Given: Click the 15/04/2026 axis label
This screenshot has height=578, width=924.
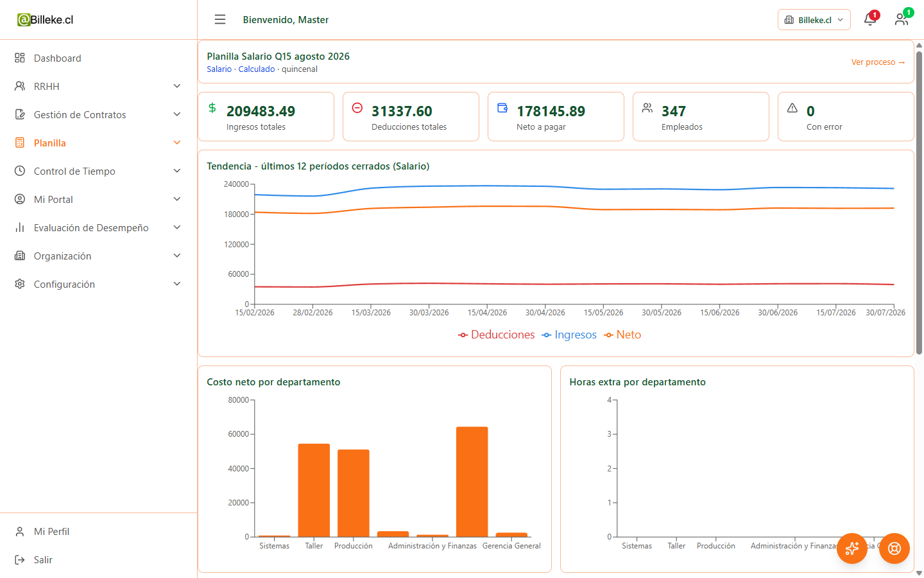Looking at the screenshot, I should click(487, 313).
